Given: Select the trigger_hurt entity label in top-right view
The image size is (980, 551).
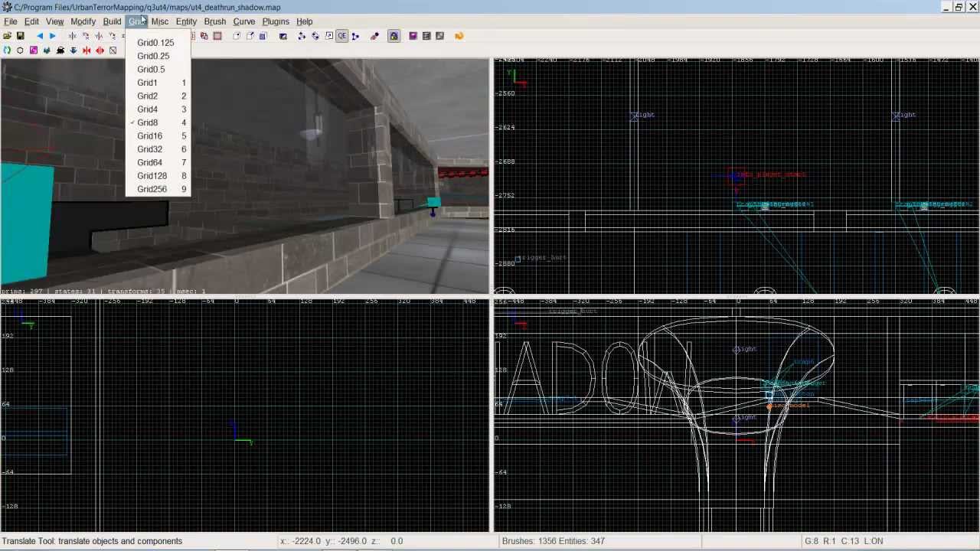Looking at the screenshot, I should click(x=542, y=258).
